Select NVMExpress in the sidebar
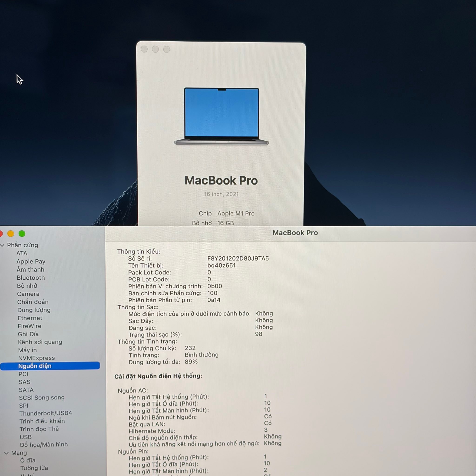476x476 pixels. pos(36,358)
